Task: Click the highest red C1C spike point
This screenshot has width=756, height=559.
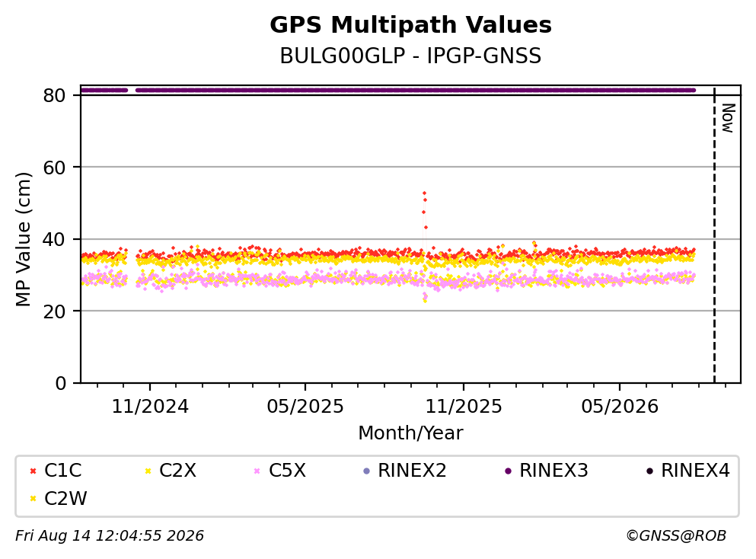Action: (x=424, y=193)
